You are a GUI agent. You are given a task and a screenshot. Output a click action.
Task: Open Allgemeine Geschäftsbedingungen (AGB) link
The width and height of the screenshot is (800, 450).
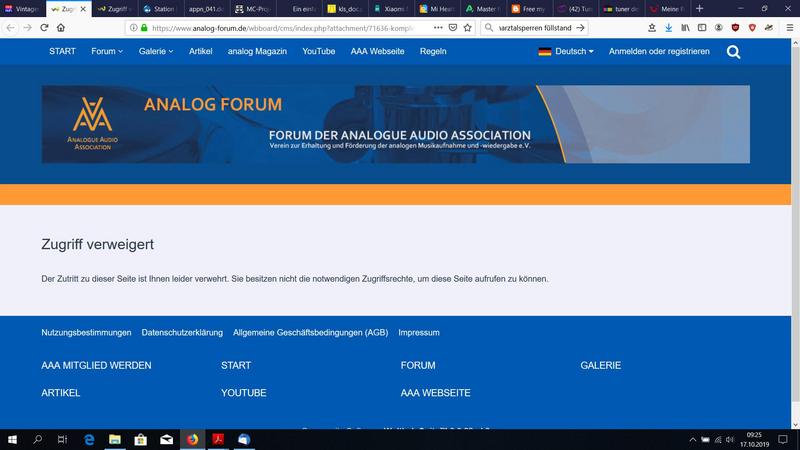[310, 332]
